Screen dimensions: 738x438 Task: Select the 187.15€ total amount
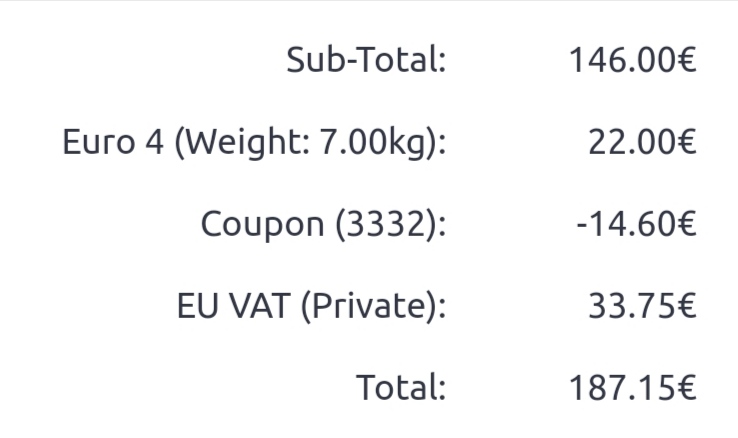coord(632,387)
